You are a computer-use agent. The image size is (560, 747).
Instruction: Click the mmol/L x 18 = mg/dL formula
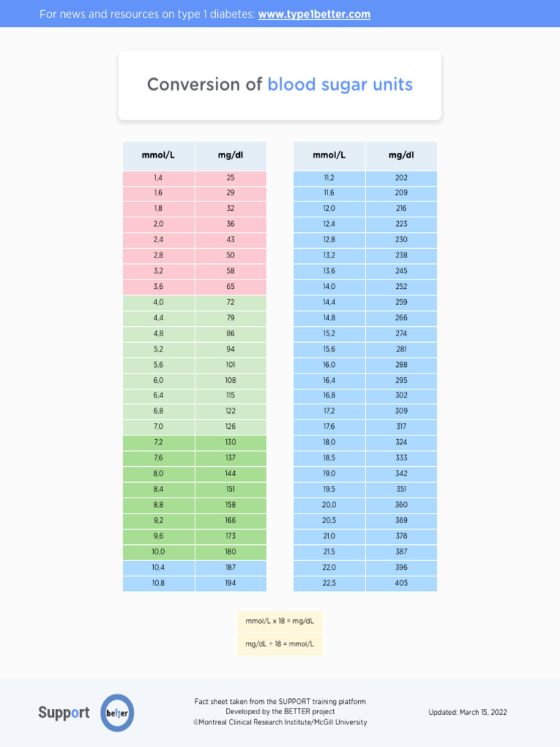click(280, 622)
